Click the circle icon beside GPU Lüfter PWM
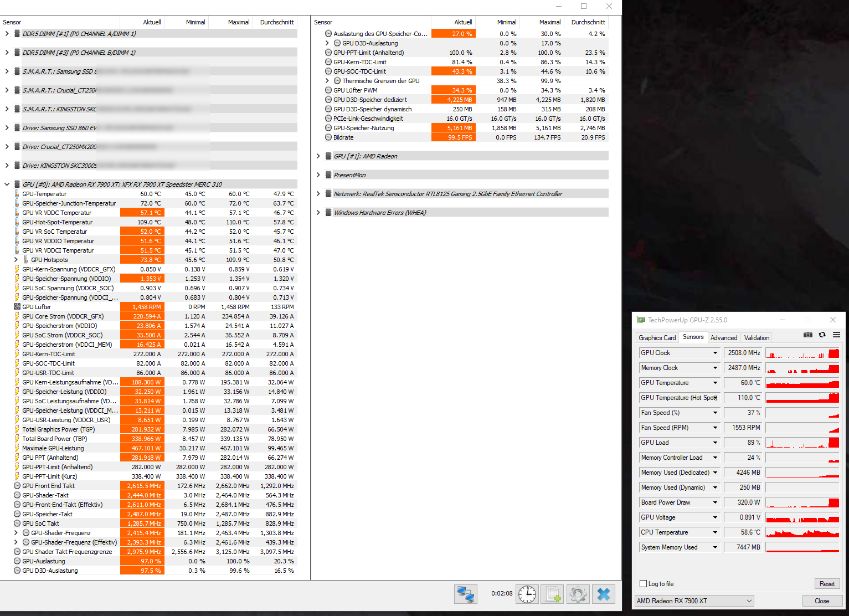The width and height of the screenshot is (849, 616). tap(328, 90)
